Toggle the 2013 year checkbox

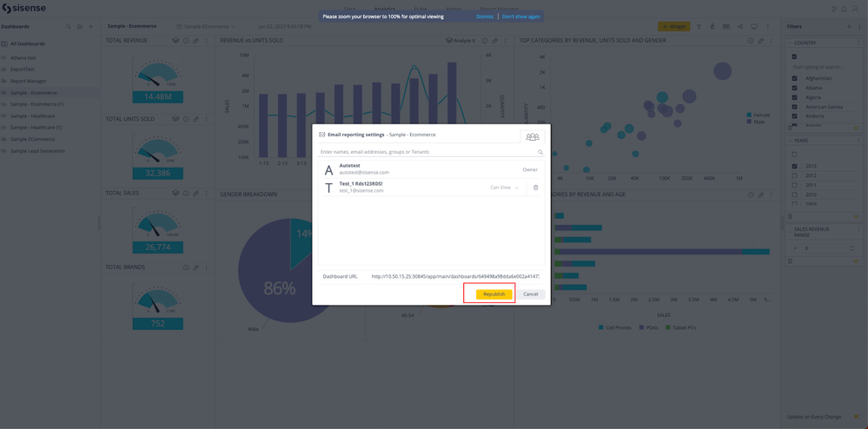coord(794,166)
